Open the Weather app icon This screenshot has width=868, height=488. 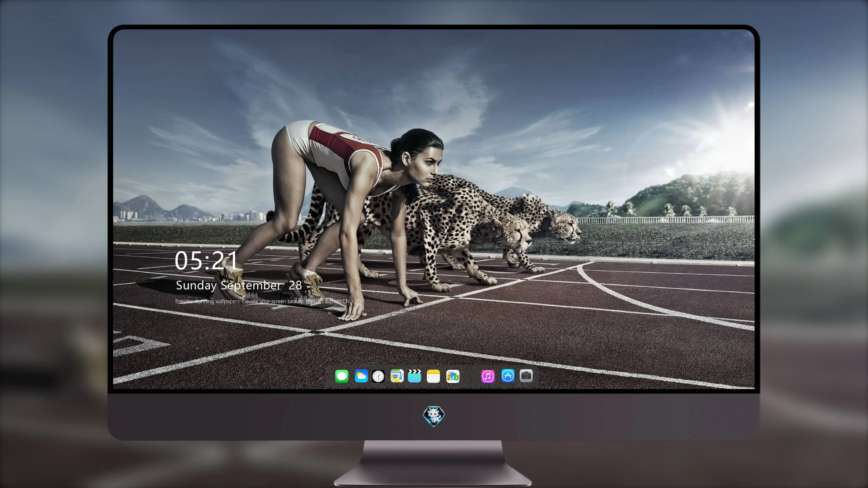coord(361,376)
